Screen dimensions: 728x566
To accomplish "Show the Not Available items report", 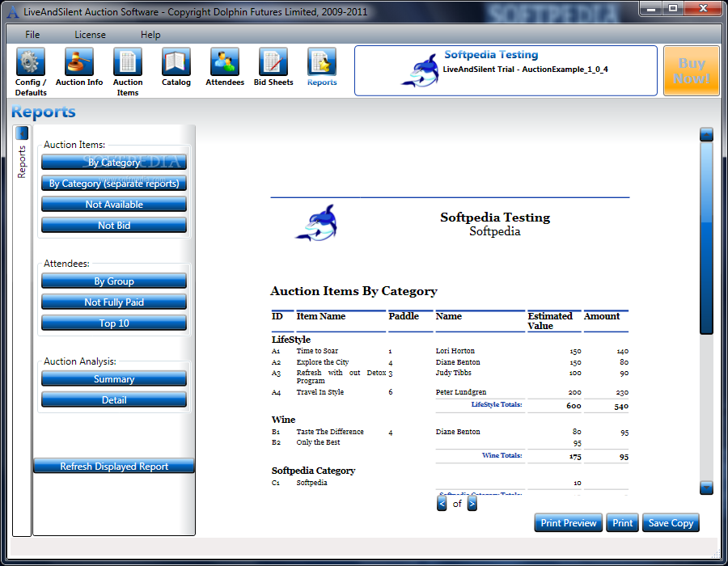I will 114,204.
